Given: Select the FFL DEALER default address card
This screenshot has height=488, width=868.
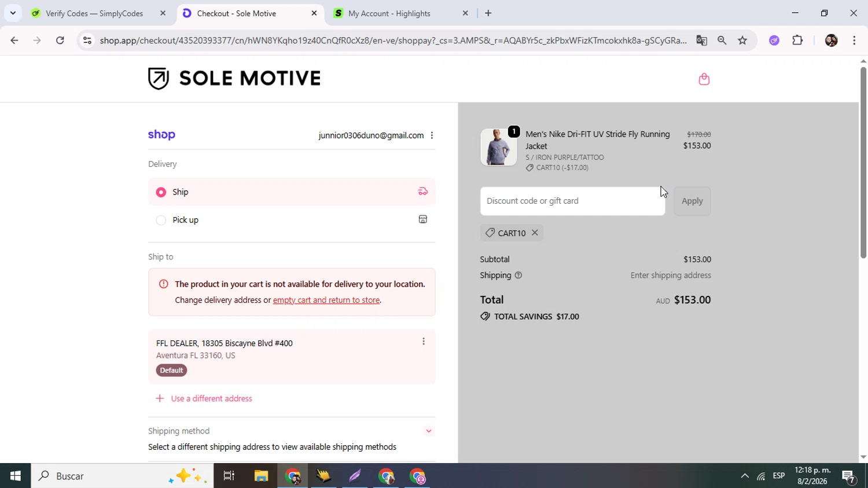Looking at the screenshot, I should click(x=292, y=357).
